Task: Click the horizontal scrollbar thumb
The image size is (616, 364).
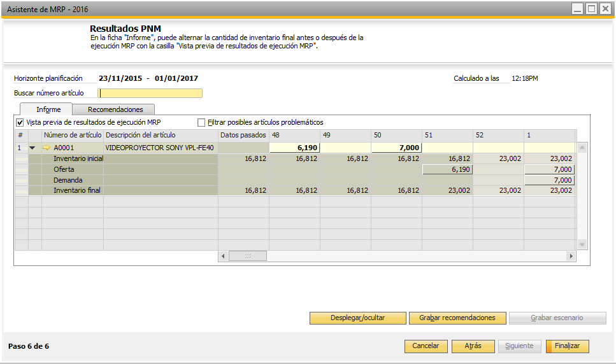Action: tap(248, 256)
